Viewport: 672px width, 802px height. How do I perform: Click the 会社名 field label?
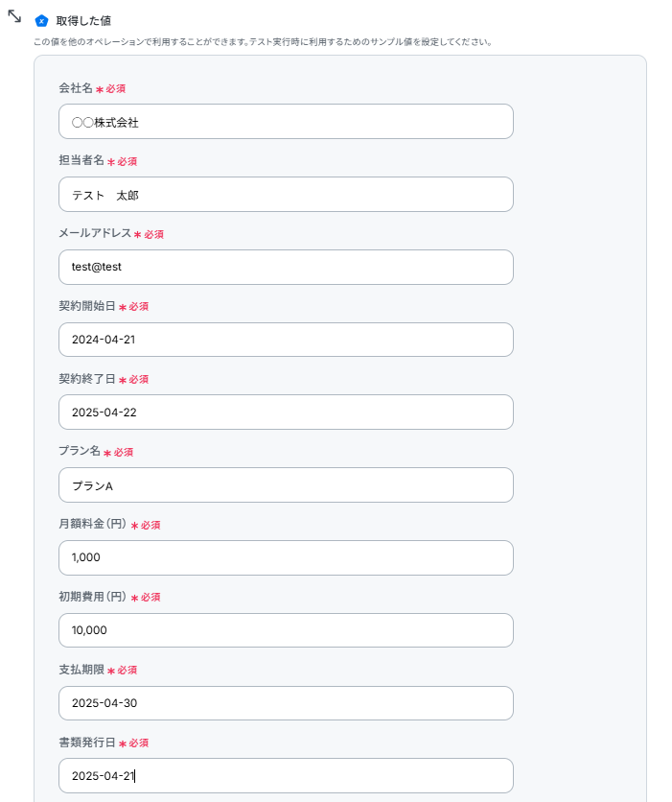tap(76, 88)
